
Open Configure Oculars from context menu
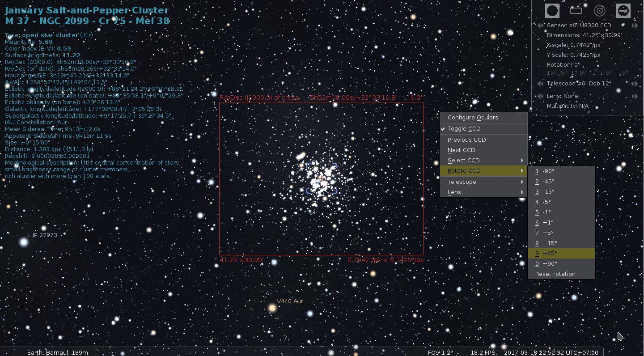click(473, 118)
